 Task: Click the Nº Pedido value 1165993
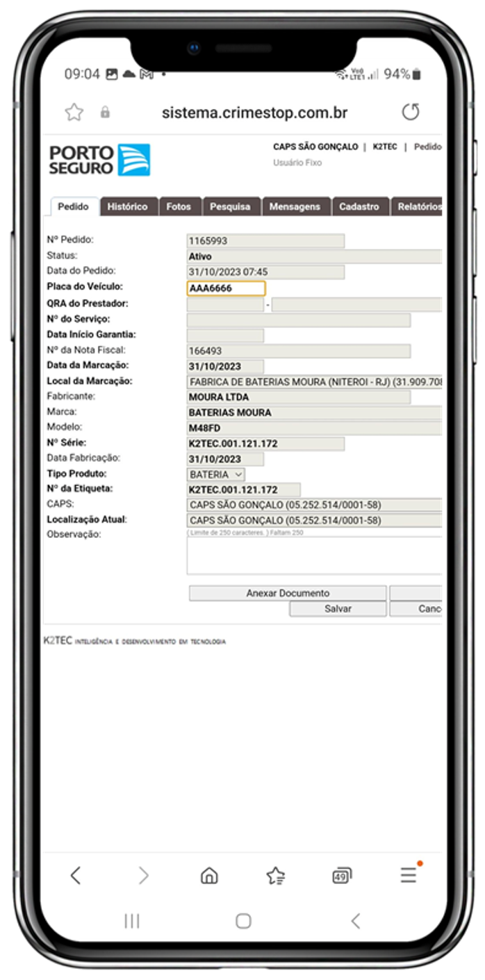[265, 241]
